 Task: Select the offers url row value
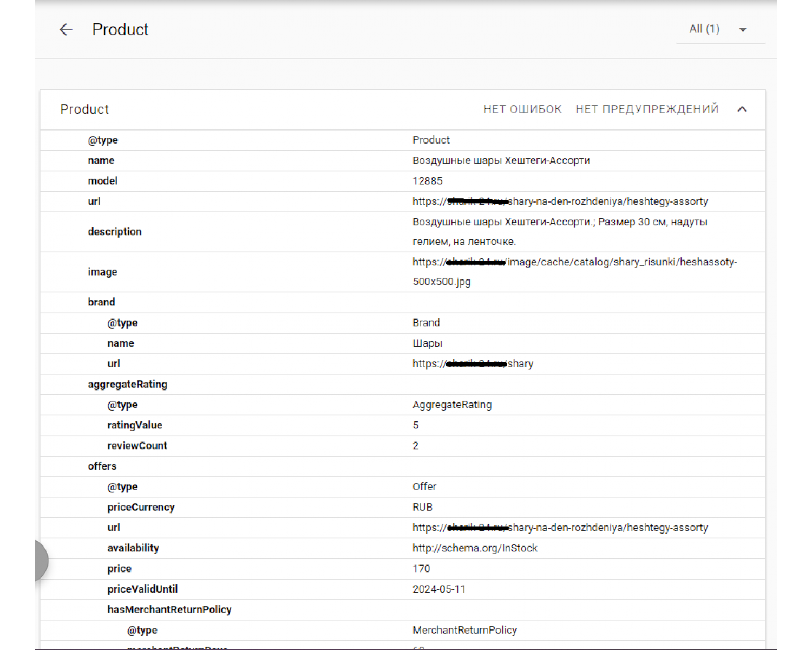point(560,528)
